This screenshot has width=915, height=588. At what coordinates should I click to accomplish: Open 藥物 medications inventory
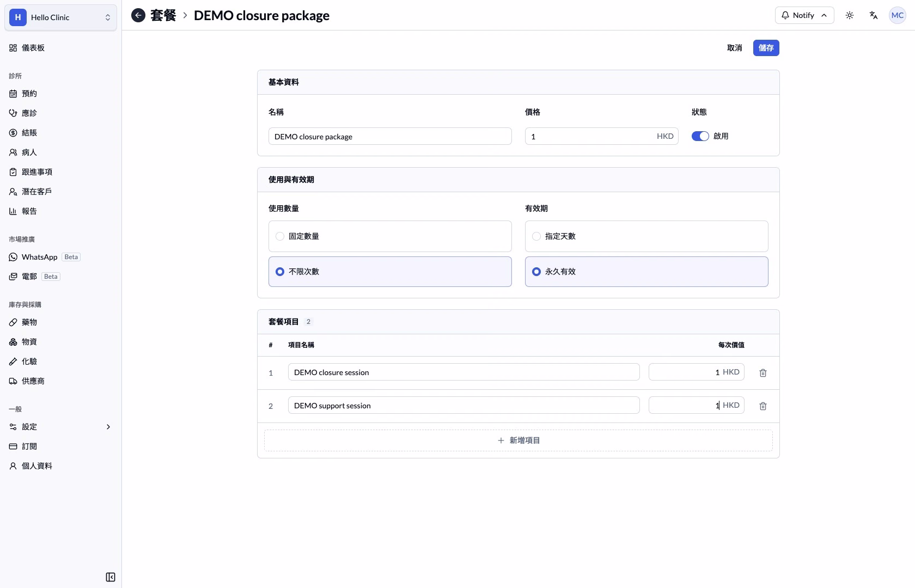click(x=60, y=322)
